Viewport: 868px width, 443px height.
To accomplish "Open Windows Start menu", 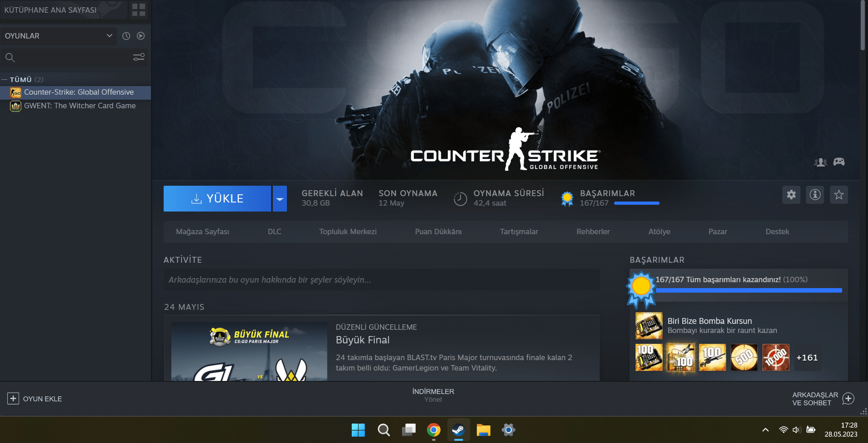I will [358, 430].
